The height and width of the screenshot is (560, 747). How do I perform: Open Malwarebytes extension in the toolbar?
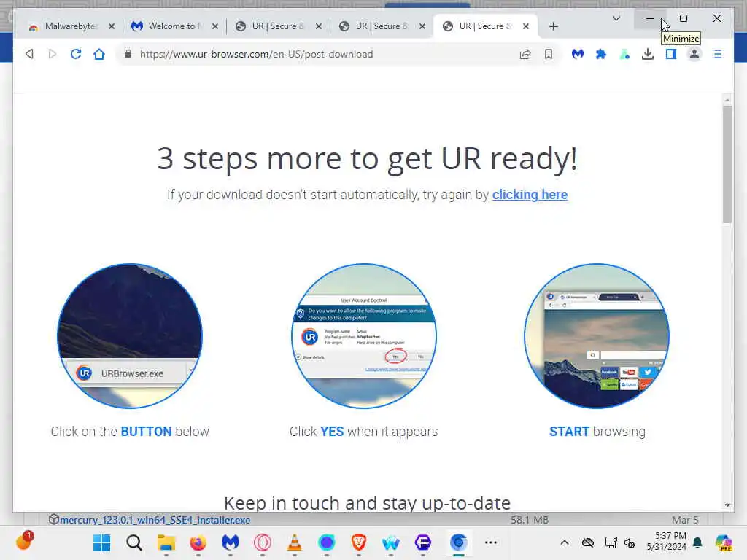click(x=578, y=54)
